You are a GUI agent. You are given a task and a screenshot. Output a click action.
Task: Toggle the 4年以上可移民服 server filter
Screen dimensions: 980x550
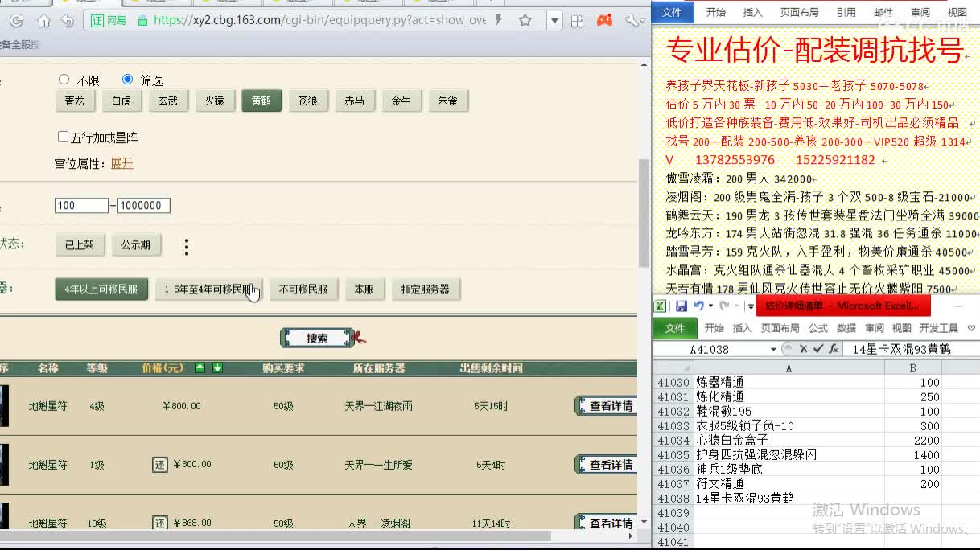[x=101, y=289]
